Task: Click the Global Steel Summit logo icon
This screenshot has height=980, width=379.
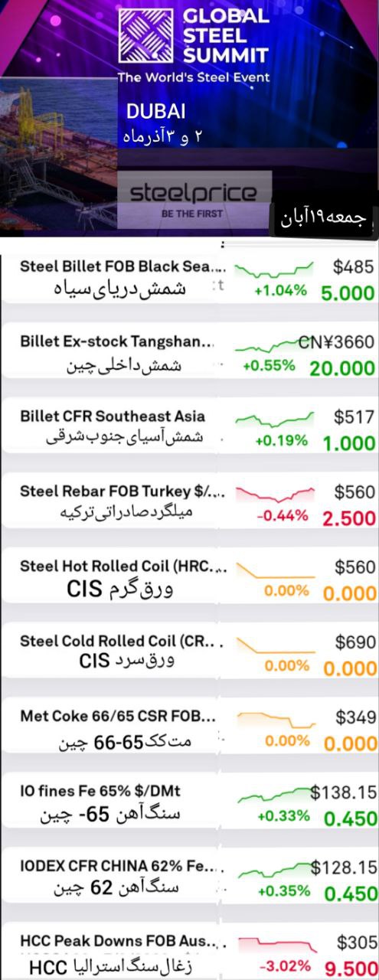Action: 147,35
